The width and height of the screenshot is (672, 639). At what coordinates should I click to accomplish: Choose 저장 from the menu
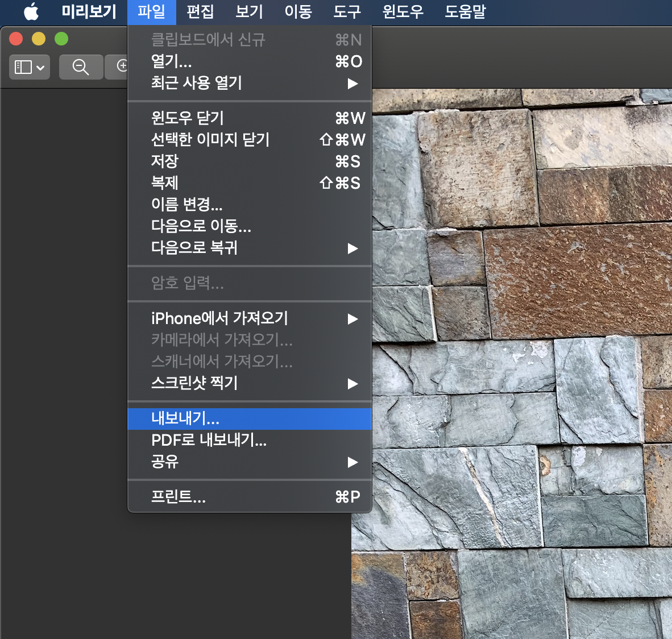(x=250, y=161)
